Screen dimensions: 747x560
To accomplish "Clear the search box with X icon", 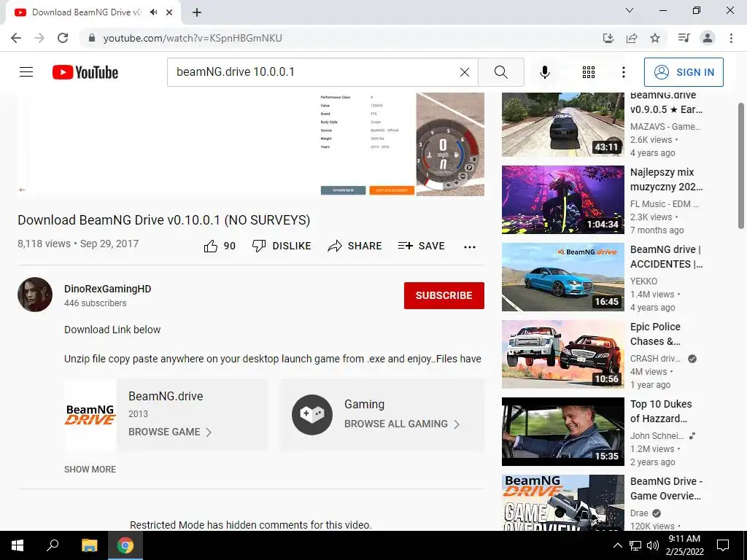I will tap(465, 72).
